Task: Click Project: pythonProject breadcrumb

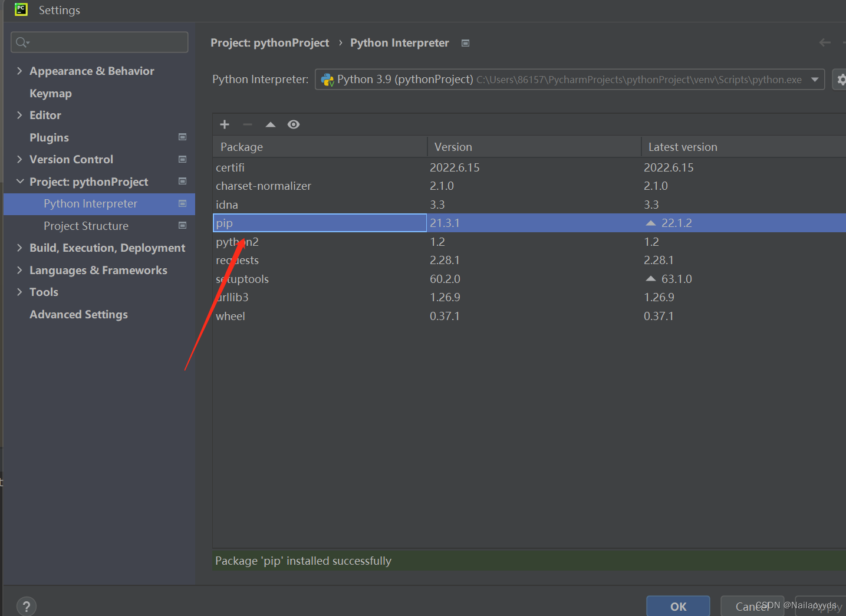Action: click(x=270, y=43)
